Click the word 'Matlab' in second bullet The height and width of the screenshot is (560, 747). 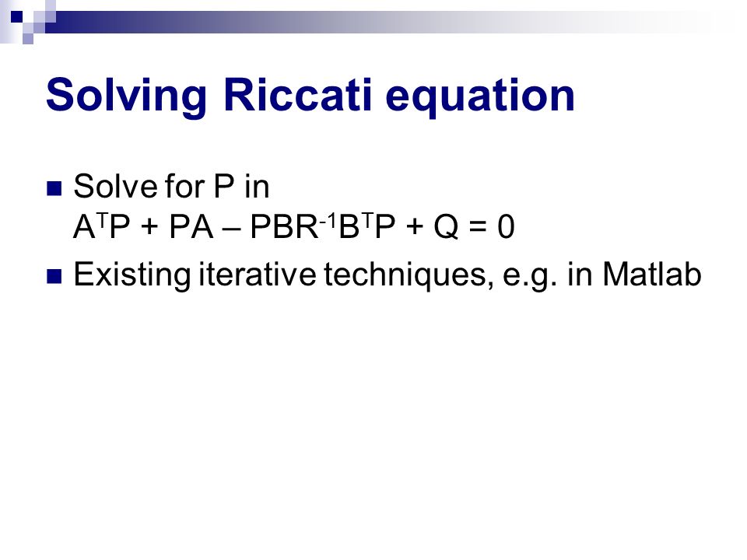[652, 275]
